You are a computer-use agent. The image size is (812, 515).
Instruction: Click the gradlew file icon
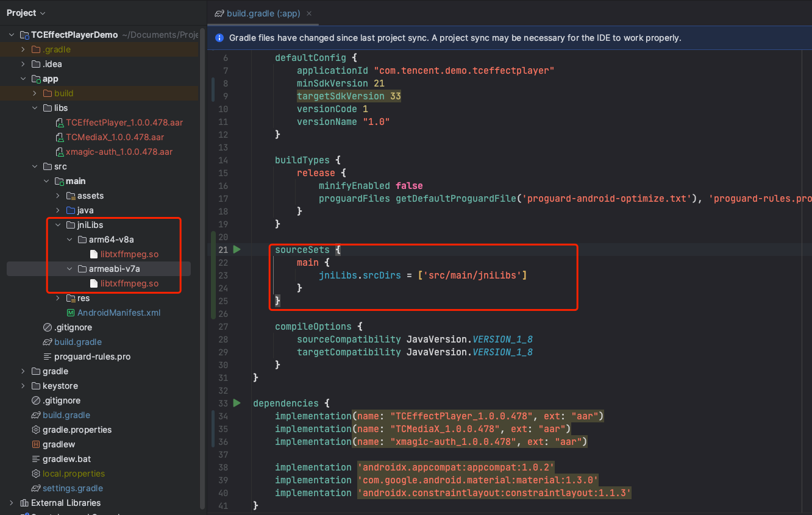(36, 444)
